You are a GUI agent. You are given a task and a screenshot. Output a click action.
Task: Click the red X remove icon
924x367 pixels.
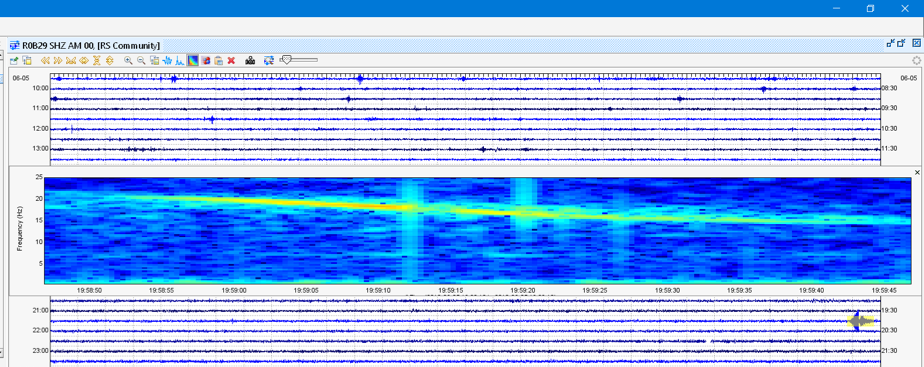[x=231, y=60]
